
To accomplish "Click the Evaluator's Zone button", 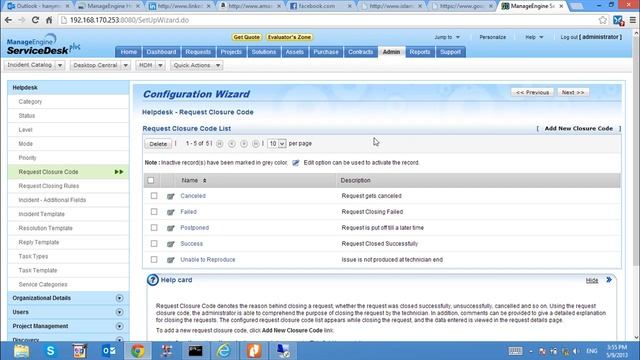I will pyautogui.click(x=289, y=37).
